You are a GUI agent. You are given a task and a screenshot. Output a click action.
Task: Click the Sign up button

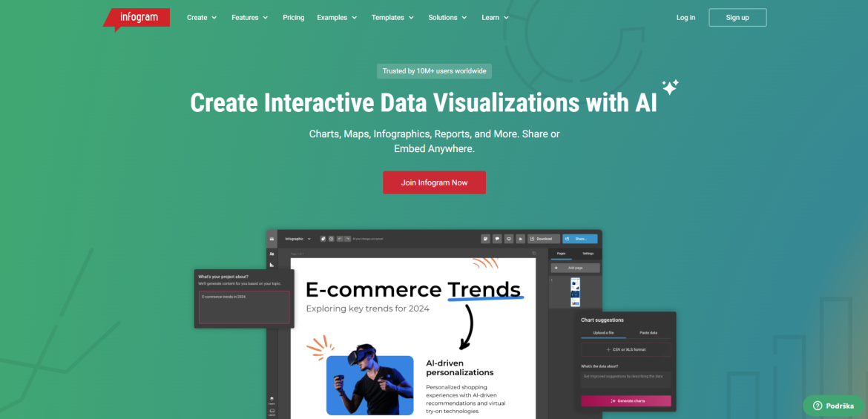pyautogui.click(x=737, y=17)
